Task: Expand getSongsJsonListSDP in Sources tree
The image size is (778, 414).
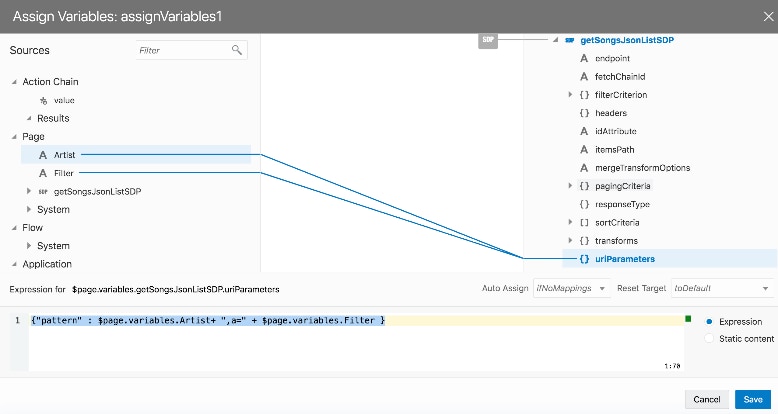Action: (x=29, y=191)
